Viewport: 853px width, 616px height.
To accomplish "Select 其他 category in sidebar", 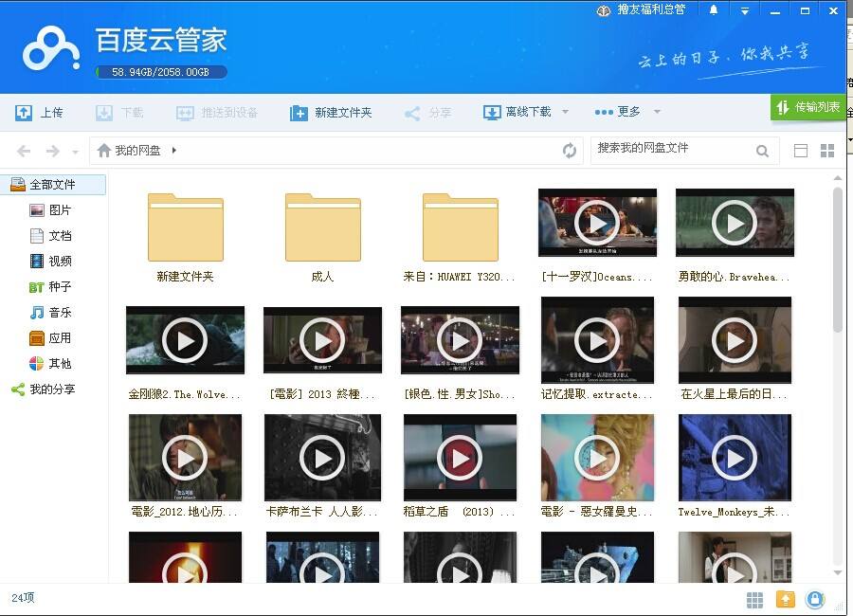I will click(x=50, y=364).
